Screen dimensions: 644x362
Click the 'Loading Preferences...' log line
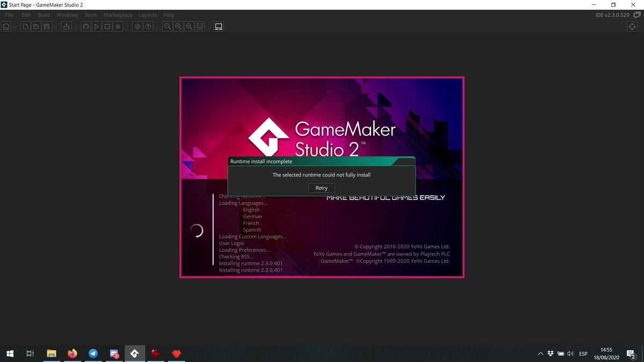[244, 250]
